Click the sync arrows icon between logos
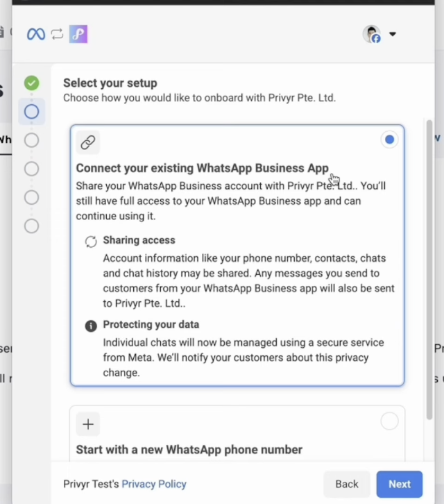This screenshot has width=444, height=504. click(57, 34)
